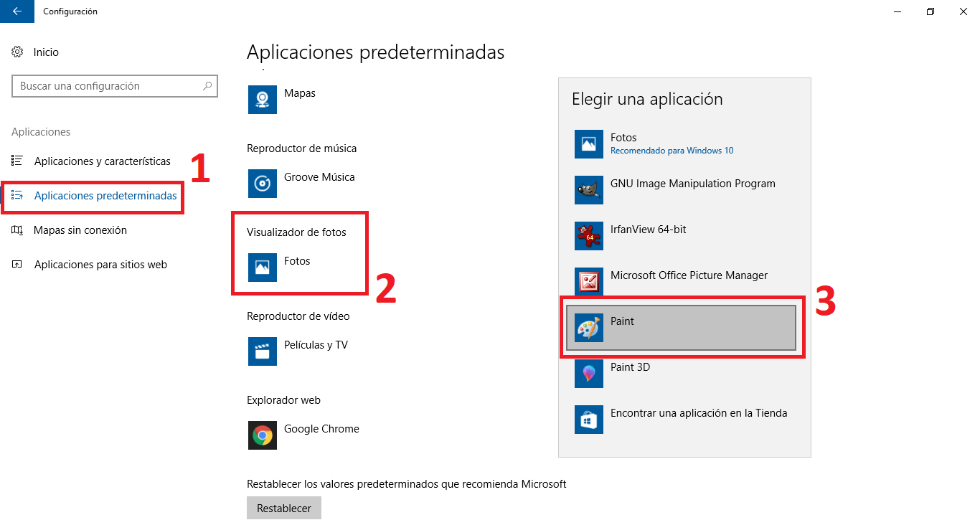The width and height of the screenshot is (980, 520).
Task: Click the Aplicaciones predeterminadas page title
Action: coord(375,52)
